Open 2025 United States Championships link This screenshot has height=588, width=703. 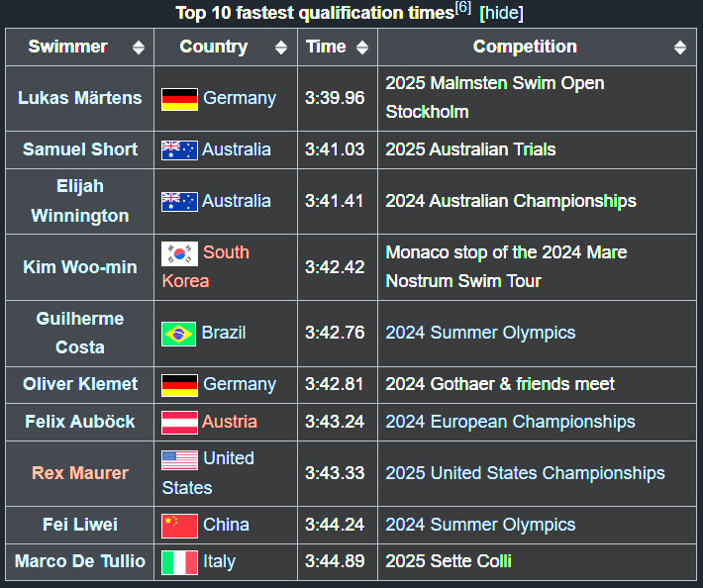click(525, 473)
